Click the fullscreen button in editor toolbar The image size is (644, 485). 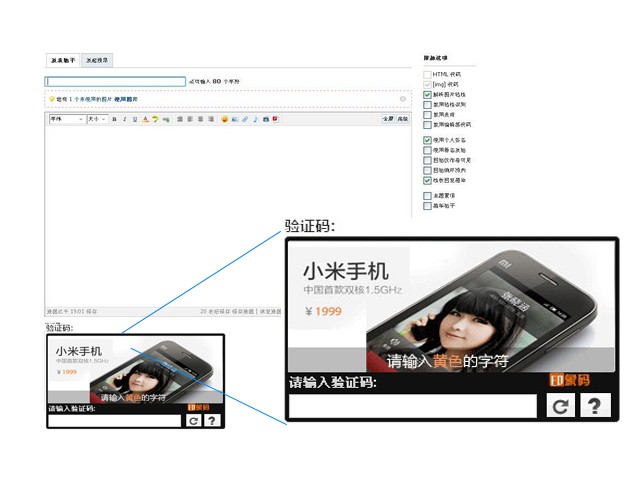pos(388,119)
